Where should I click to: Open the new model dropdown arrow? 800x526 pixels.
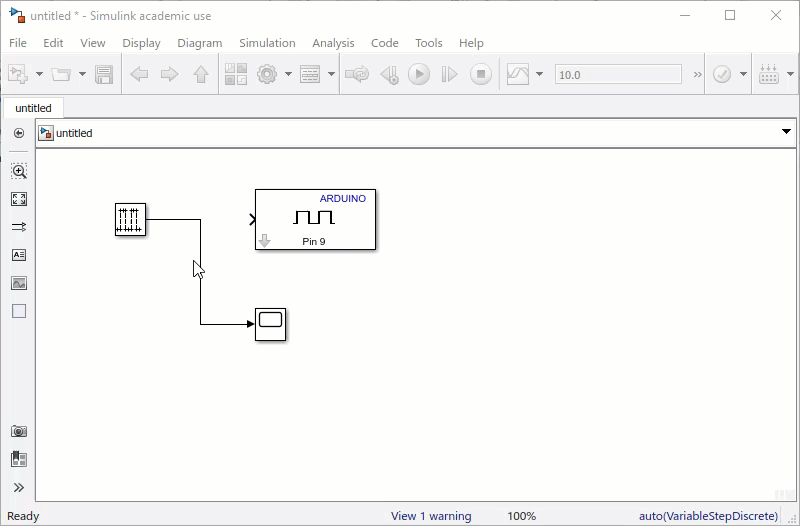[39, 74]
